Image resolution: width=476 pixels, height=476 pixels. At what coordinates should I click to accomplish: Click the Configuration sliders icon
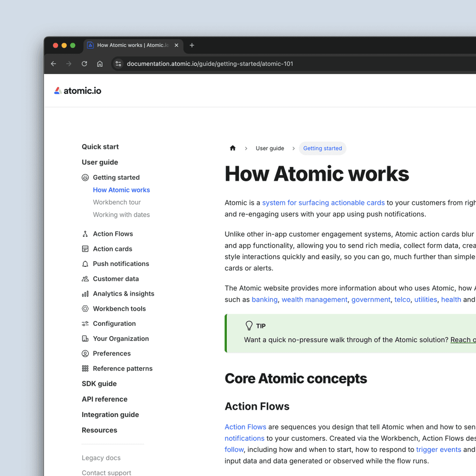pos(85,324)
